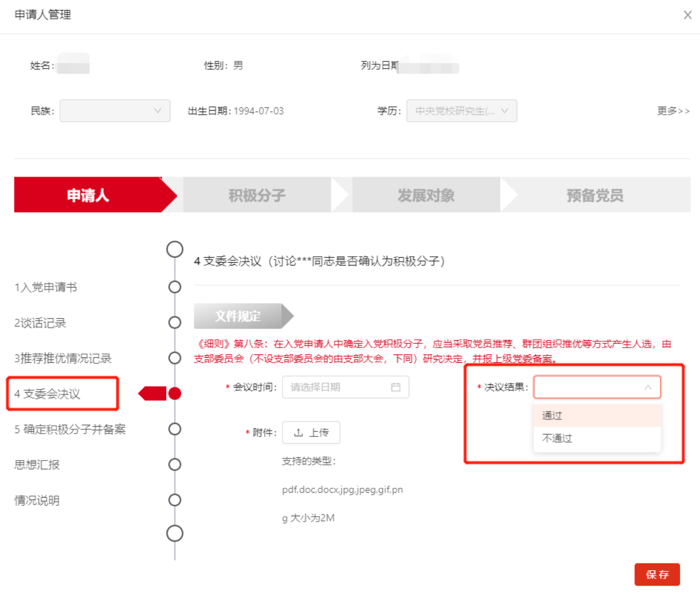Image resolution: width=700 pixels, height=597 pixels.
Task: Open the 发展对象 stage tab
Action: point(426,195)
